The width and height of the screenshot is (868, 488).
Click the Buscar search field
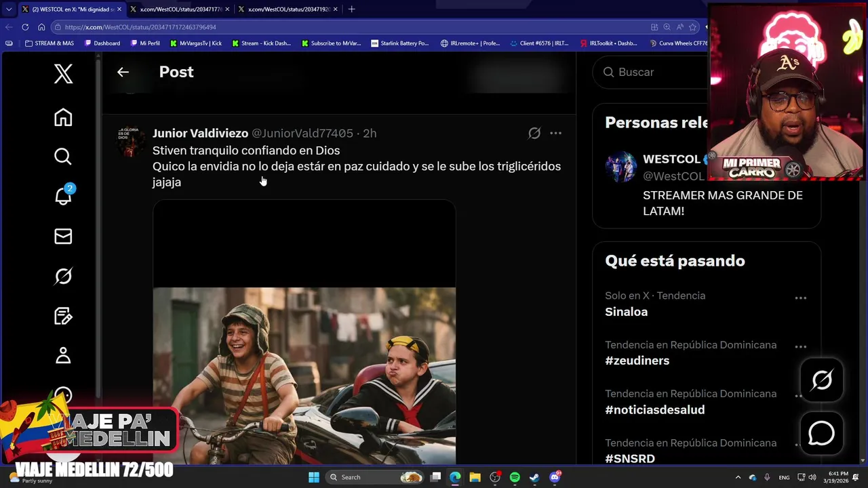(651, 72)
